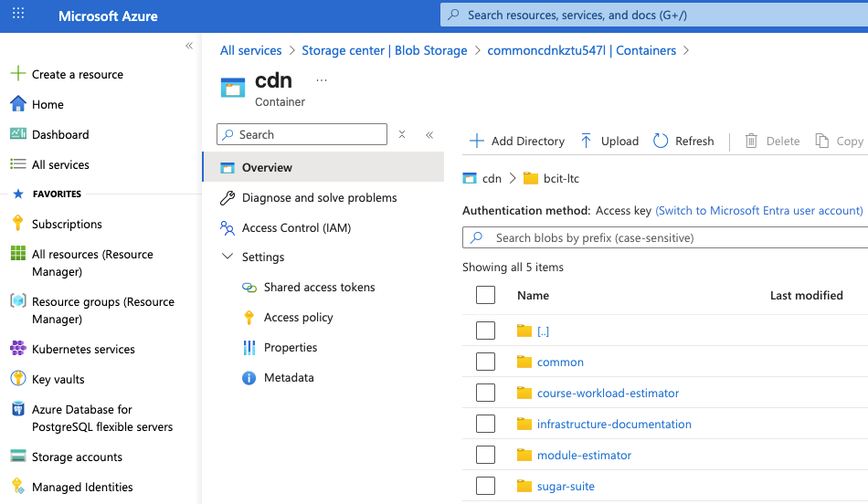Collapse the left portal sidebar
Screen dimensions: 868x504
coord(189,46)
